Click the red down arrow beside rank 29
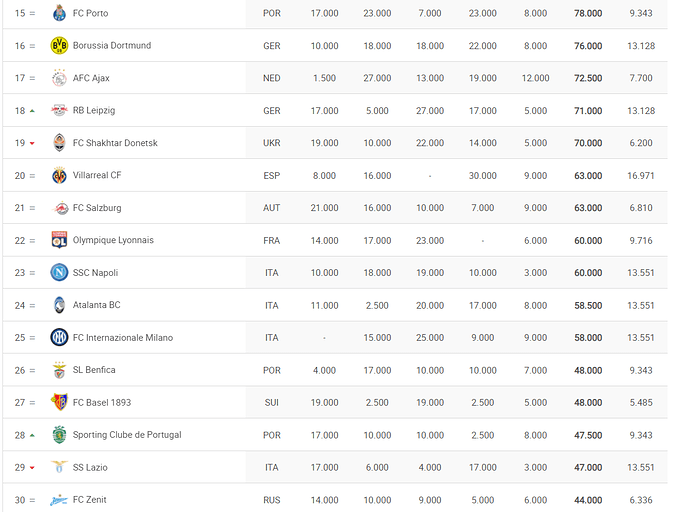Screen dimensions: 690x512 32,468
